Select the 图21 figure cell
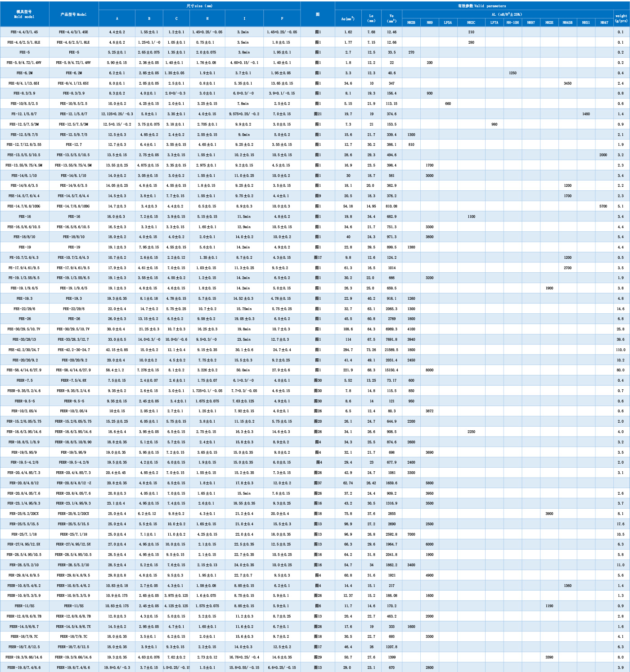630x672 pixels. (318, 114)
